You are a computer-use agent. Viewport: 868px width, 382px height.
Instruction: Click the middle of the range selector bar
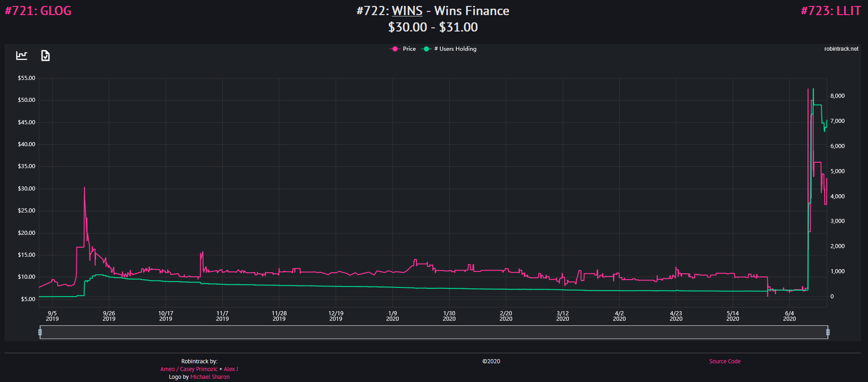pos(434,332)
